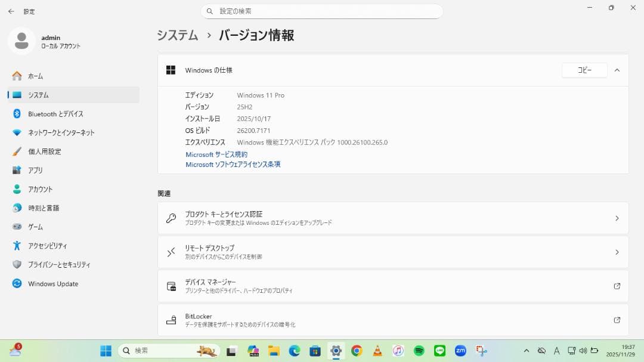Click the BitLocker lock-drive icon
The width and height of the screenshot is (644, 362).
coord(171,320)
